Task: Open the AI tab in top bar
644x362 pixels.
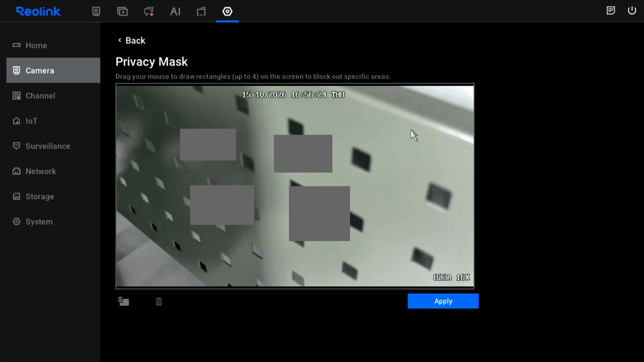Action: pyautogui.click(x=175, y=11)
